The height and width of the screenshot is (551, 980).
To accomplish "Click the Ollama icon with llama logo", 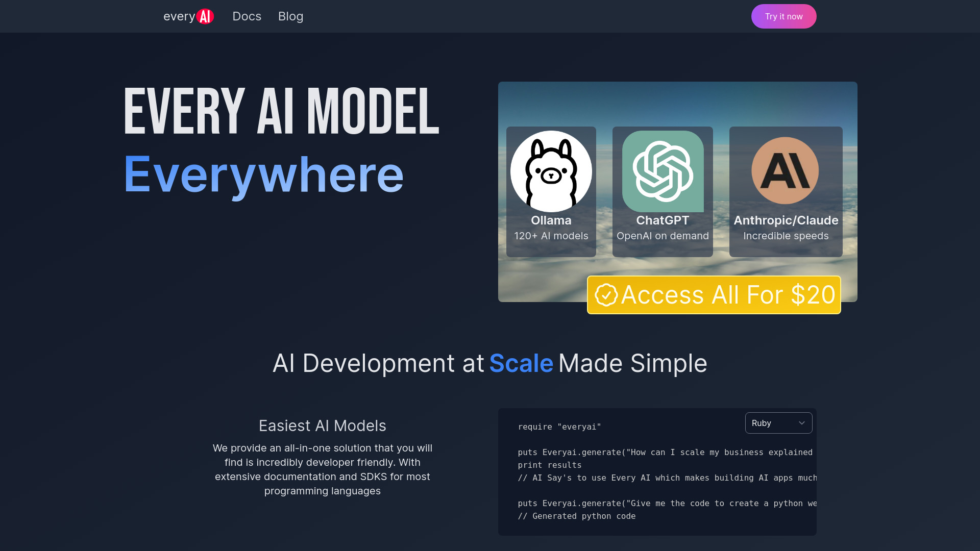I will (x=551, y=170).
